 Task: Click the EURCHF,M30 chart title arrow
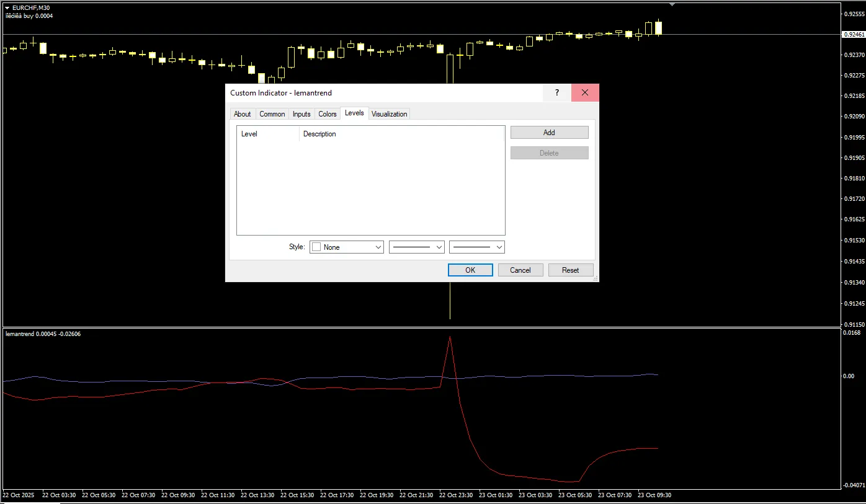pos(7,7)
